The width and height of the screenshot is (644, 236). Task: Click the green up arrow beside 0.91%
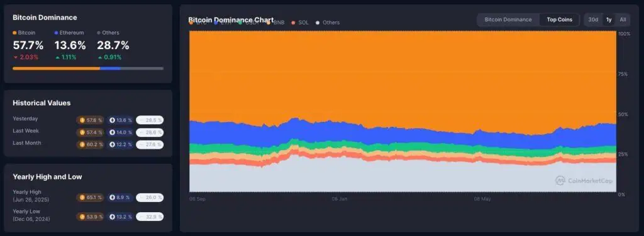click(x=100, y=57)
